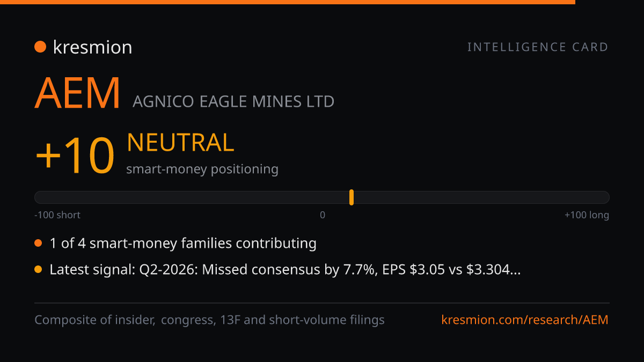Click the Agnico Eagle Mines Ltd company name
644x362 pixels.
point(233,101)
